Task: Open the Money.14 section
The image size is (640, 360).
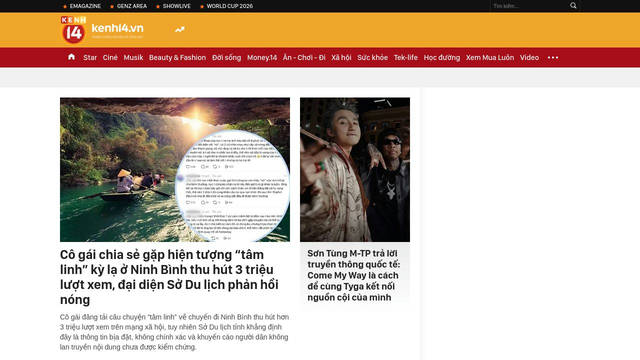Action: pos(262,58)
